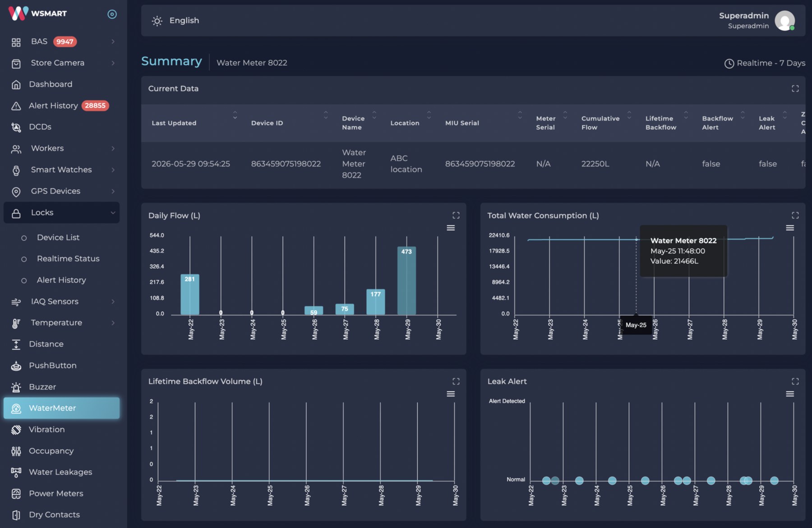Click the WaterMeter icon

point(16,409)
